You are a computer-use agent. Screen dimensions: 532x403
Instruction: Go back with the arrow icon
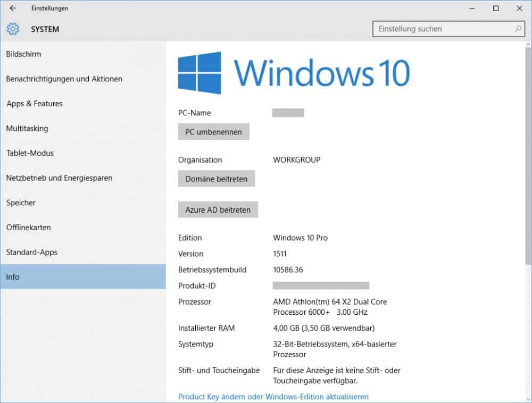pos(13,8)
